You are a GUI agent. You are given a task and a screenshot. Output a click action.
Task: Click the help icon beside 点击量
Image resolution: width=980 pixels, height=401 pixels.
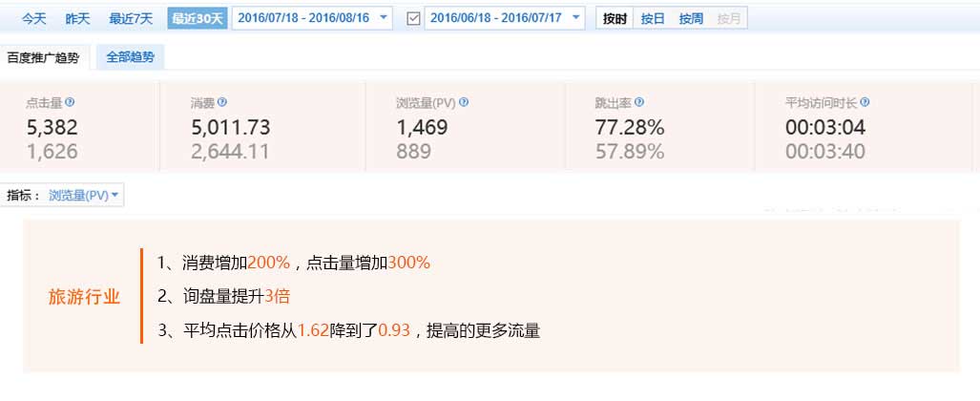pyautogui.click(x=70, y=102)
